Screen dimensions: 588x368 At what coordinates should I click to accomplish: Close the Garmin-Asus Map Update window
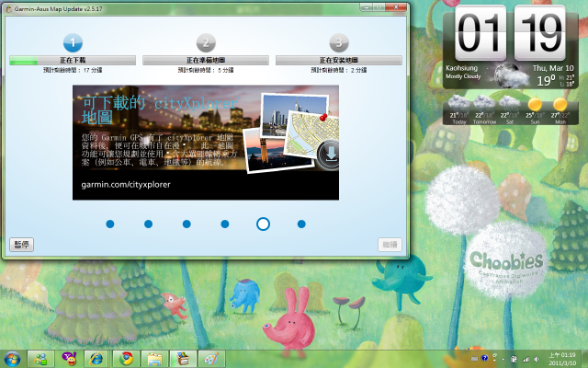(396, 7)
